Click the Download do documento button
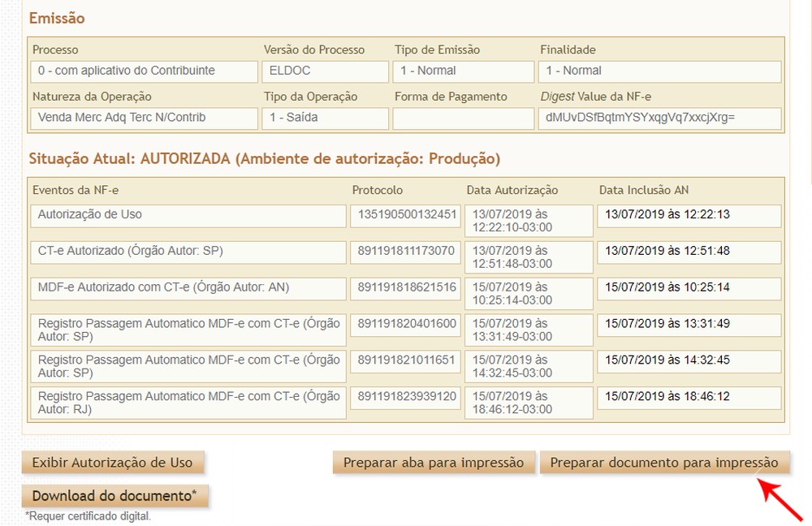 115,494
